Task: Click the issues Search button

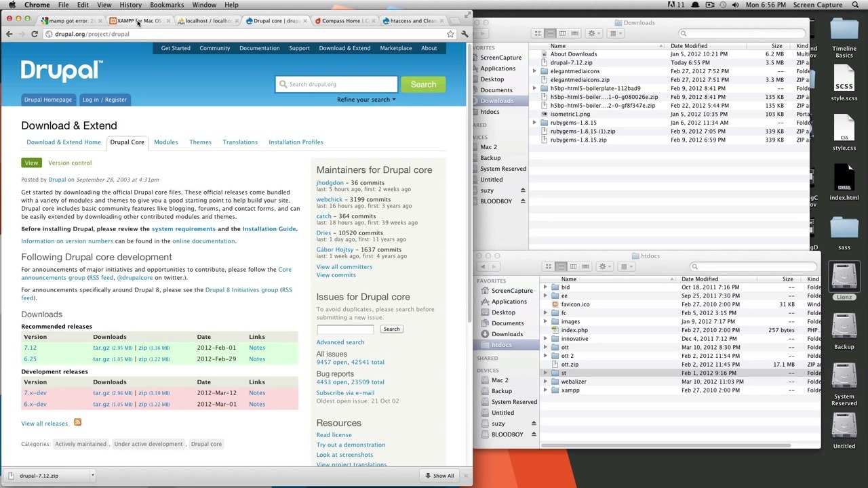Action: 391,329
